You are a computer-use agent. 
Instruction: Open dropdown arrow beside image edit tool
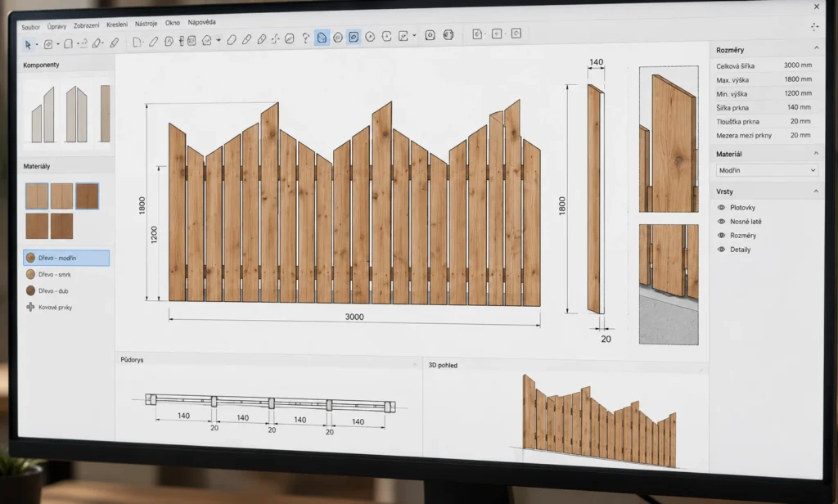(x=414, y=36)
